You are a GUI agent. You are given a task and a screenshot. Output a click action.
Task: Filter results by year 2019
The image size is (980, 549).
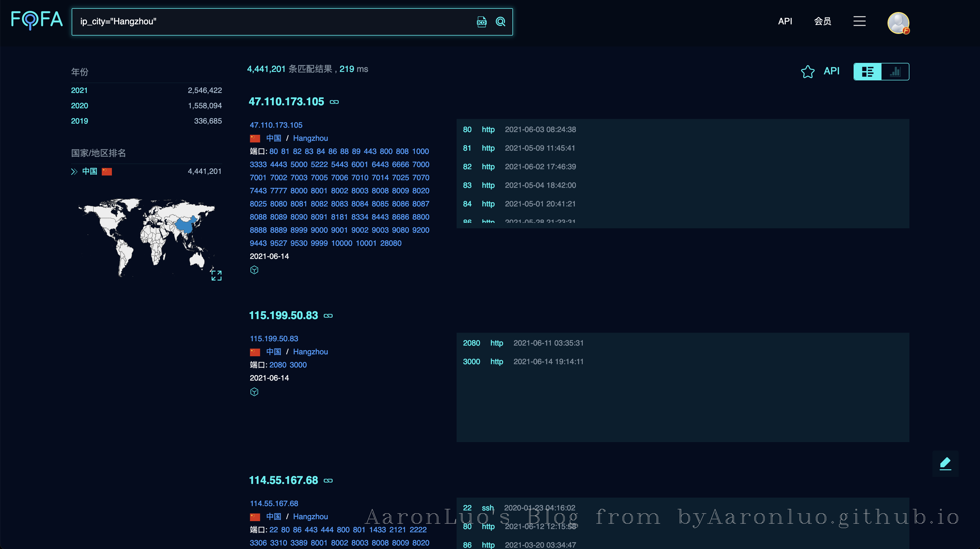point(79,121)
